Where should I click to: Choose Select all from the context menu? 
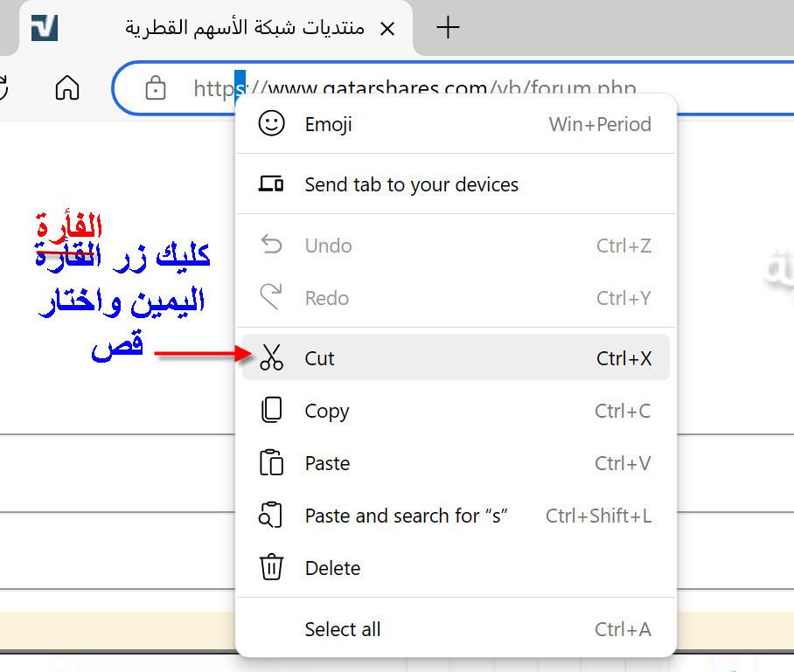point(342,629)
